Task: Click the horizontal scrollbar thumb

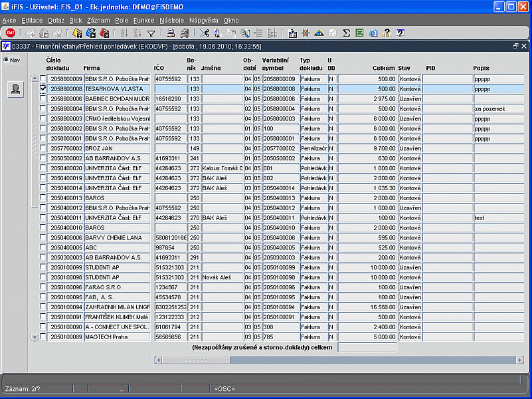Action: click(x=196, y=360)
